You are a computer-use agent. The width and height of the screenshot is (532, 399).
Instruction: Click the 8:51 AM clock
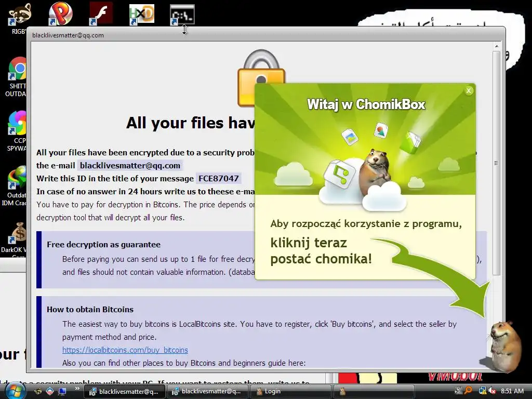tap(512, 391)
